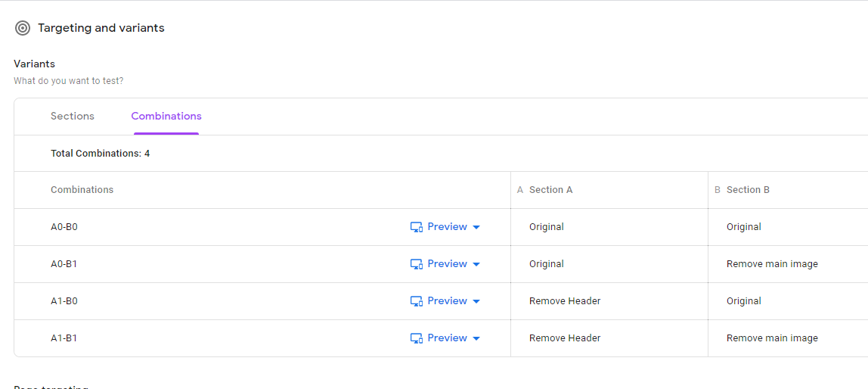This screenshot has width=868, height=389.
Task: Click the preview device icon for A1-B0
Action: coord(417,301)
